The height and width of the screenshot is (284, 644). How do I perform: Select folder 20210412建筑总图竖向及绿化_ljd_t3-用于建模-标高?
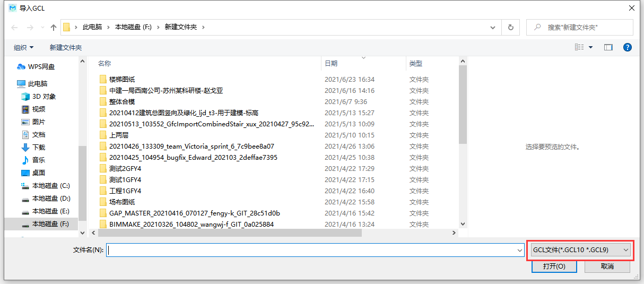pos(184,113)
